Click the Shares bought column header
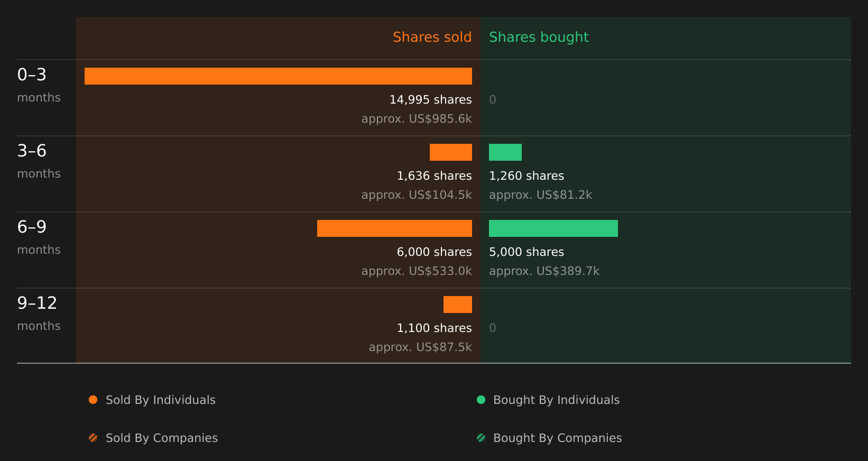The image size is (868, 461). click(x=539, y=38)
